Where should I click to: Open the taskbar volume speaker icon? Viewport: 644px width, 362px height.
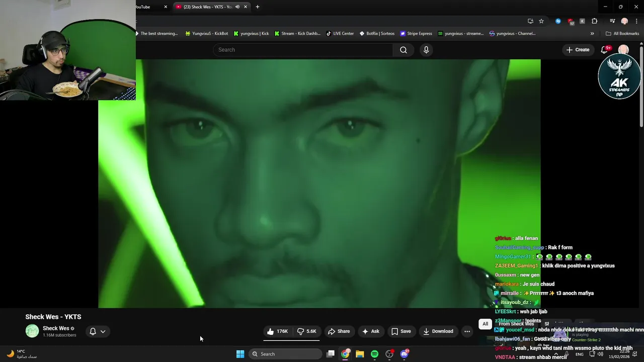600,354
